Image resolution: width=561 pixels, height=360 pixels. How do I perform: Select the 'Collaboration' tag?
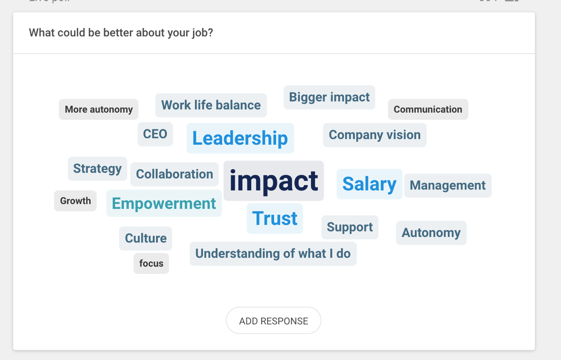click(x=175, y=174)
